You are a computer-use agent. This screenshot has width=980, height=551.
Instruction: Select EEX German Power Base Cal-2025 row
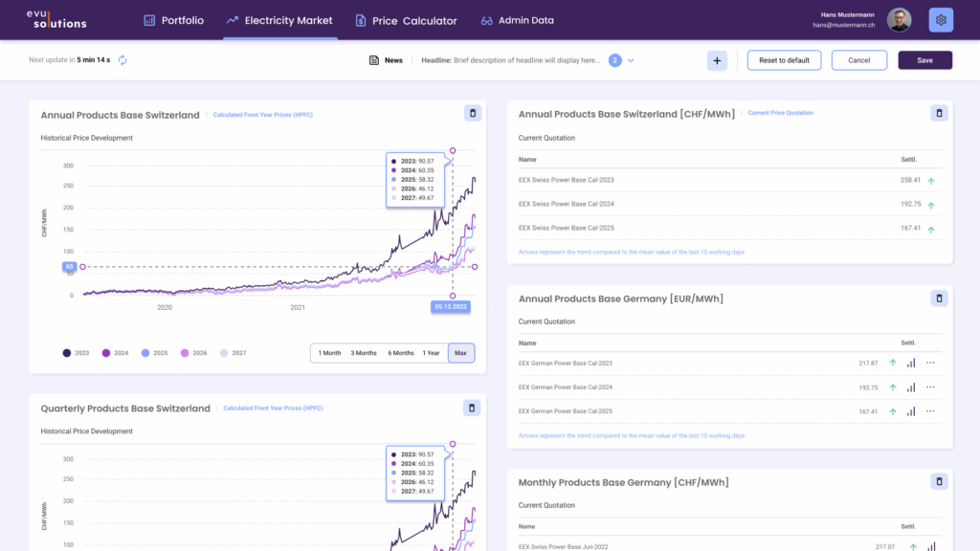tap(730, 411)
